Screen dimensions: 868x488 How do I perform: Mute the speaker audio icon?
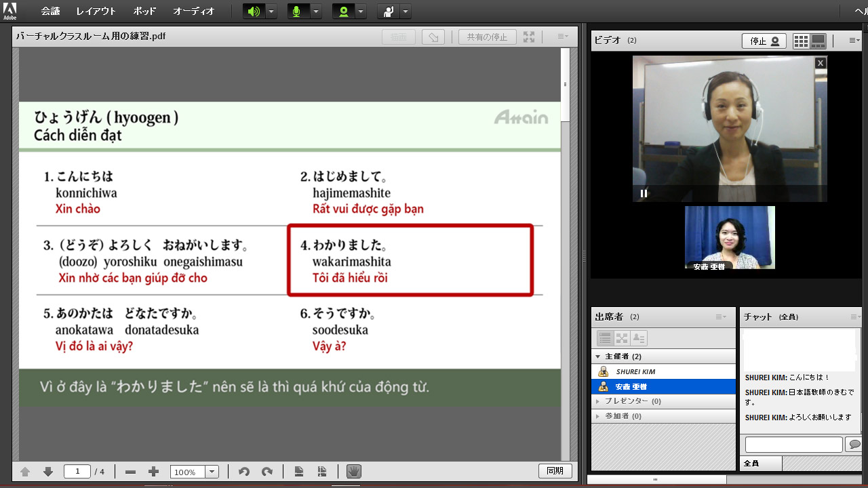tap(254, 12)
